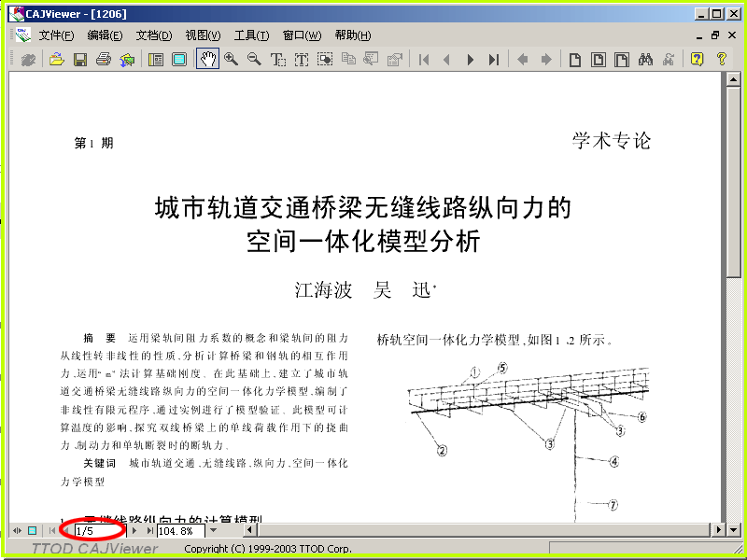The image size is (747, 560).
Task: Click the Open file folder icon
Action: (x=56, y=60)
